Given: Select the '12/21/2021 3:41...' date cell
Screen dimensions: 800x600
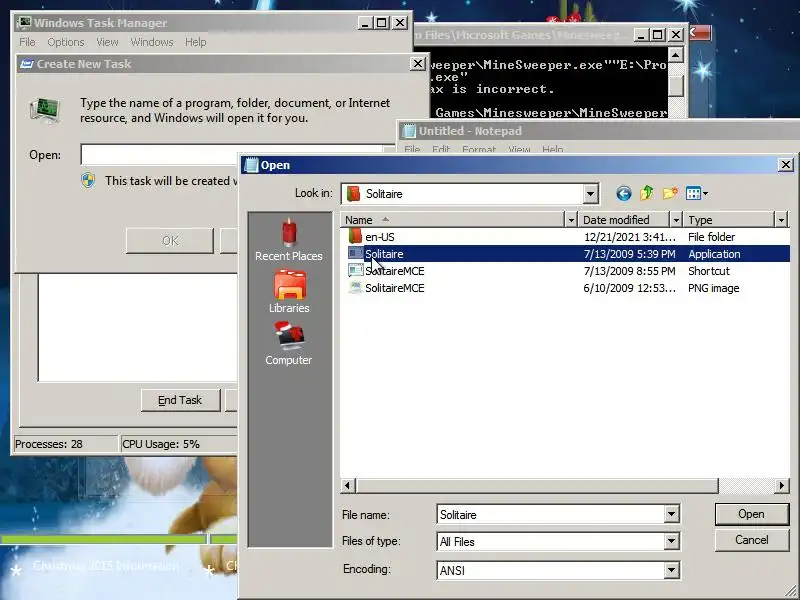Looking at the screenshot, I should coord(630,237).
